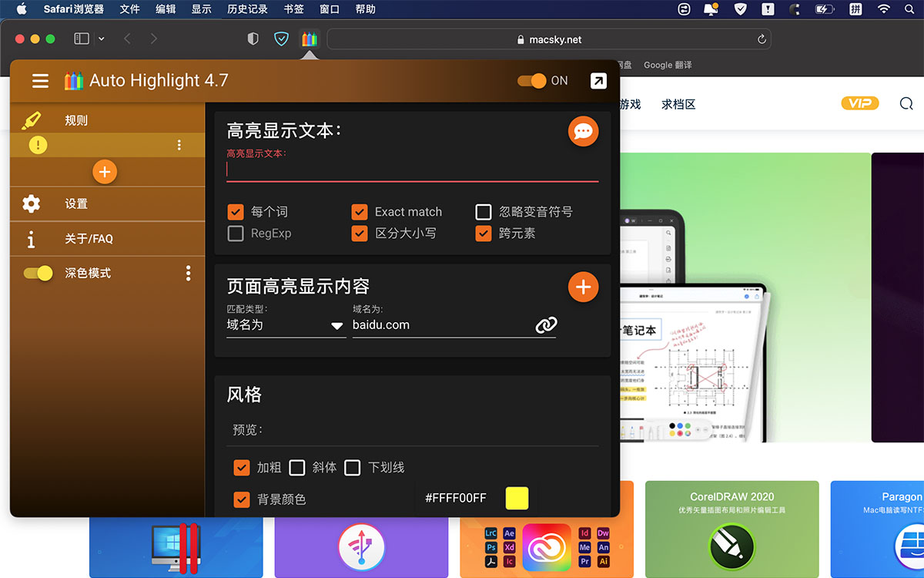Click the 高亮显示文本 text input field
Screen dimensions: 924x578
(x=412, y=170)
